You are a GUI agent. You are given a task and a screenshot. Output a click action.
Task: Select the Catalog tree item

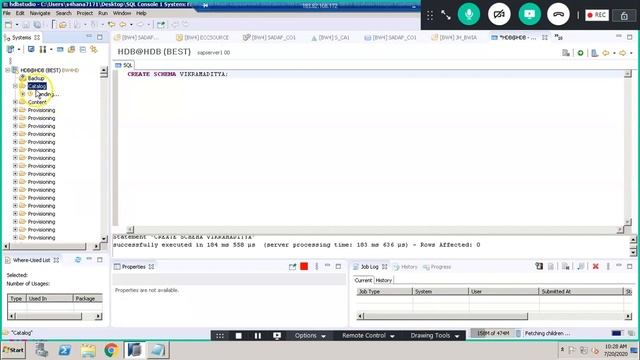point(37,86)
